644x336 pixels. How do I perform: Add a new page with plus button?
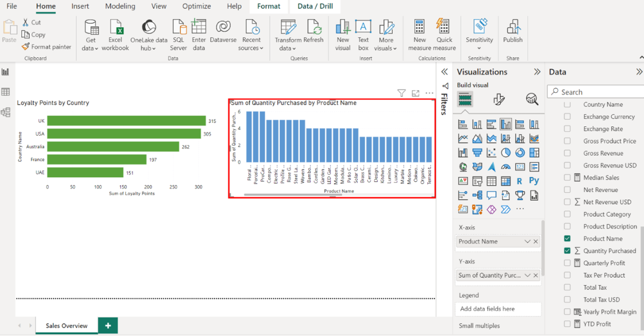click(x=108, y=325)
